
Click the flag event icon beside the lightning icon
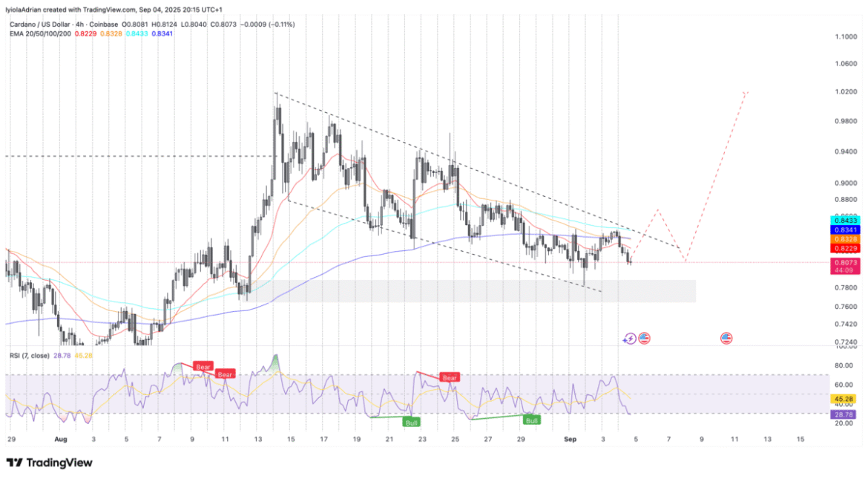tap(644, 339)
